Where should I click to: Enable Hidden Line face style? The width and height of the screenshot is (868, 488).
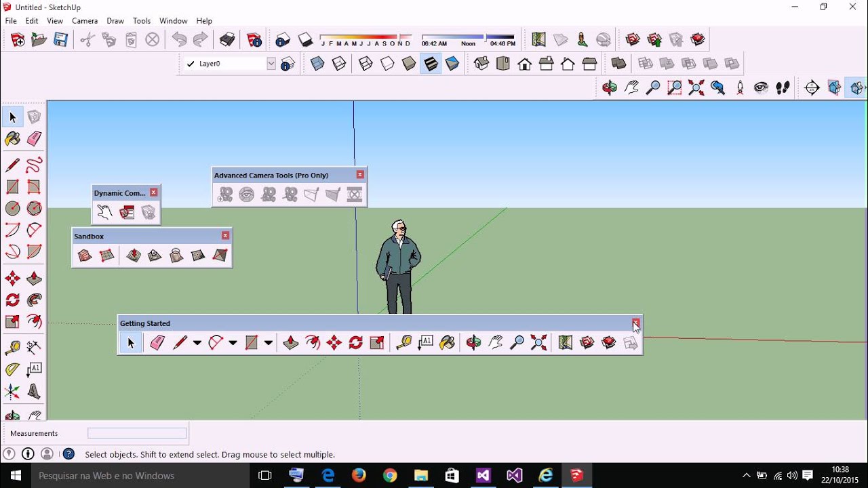click(387, 64)
